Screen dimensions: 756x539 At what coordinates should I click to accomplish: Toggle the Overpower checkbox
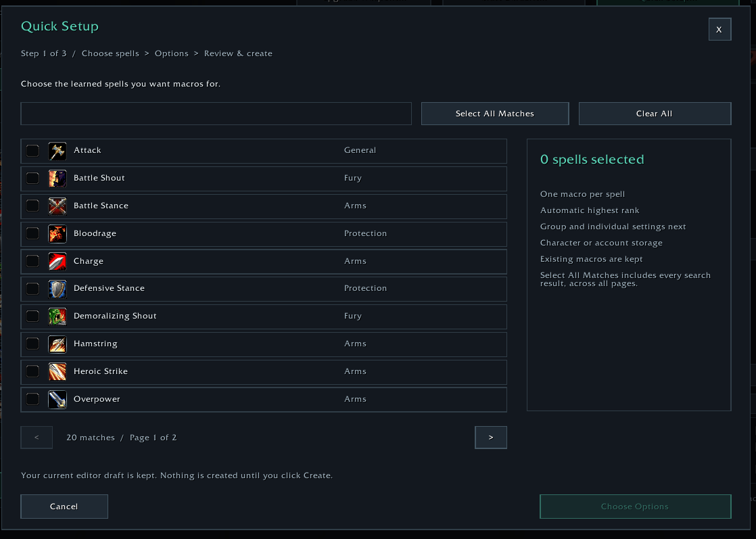click(x=32, y=399)
